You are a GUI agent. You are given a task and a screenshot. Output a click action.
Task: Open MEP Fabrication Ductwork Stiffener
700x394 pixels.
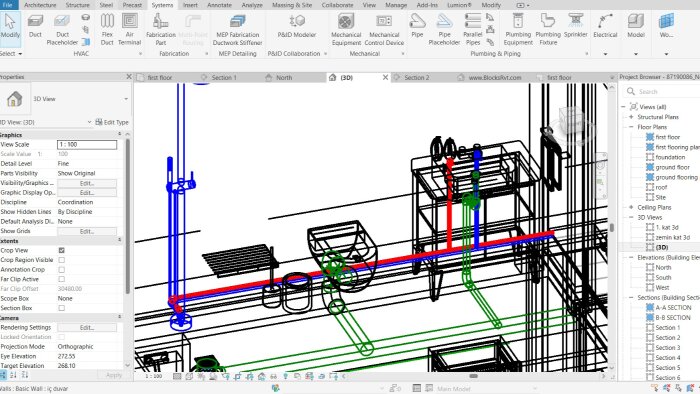coord(237,29)
